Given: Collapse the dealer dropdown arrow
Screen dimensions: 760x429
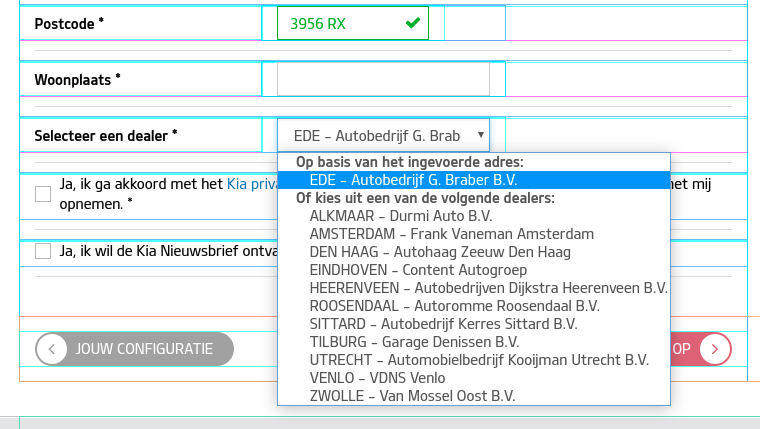Looking at the screenshot, I should click(480, 135).
